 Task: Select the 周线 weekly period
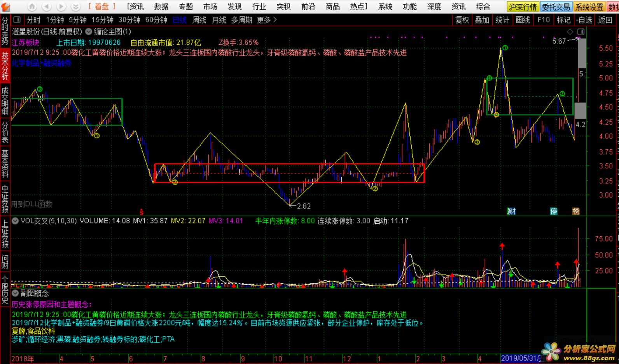click(x=199, y=20)
